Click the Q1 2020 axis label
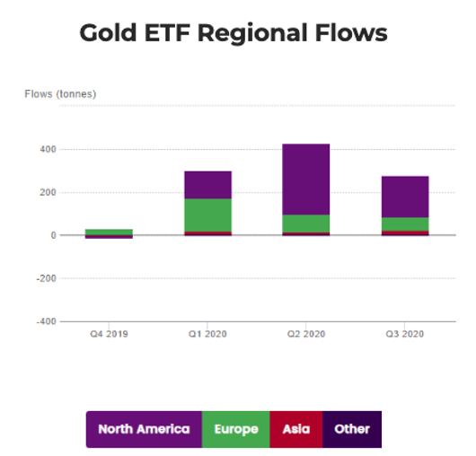This screenshot has width=476, height=456. (207, 334)
